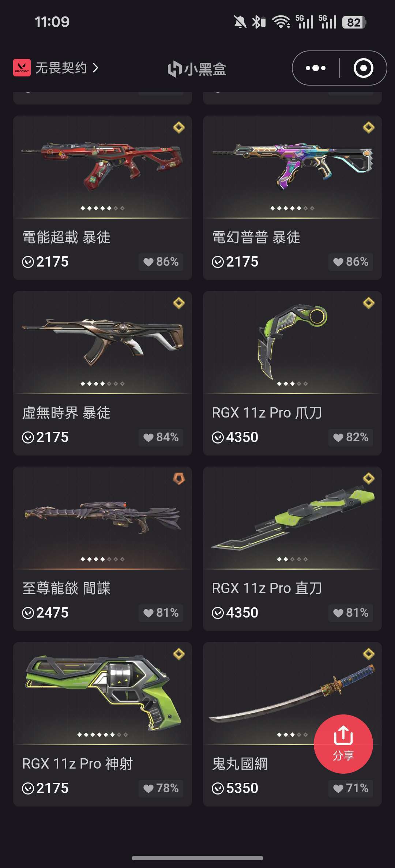Open the 虛無時界 暴徒 skin image

102,342
